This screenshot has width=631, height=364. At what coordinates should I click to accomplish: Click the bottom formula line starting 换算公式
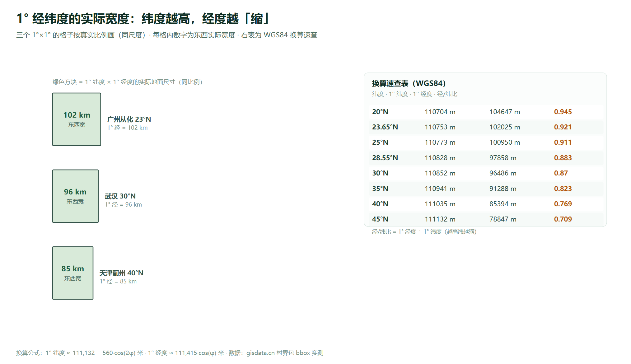(x=170, y=353)
